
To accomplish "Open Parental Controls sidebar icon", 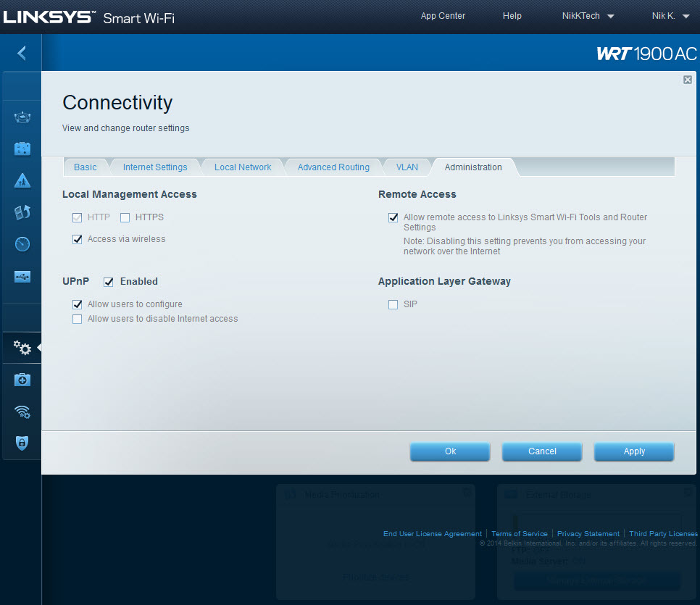I will tap(22, 181).
